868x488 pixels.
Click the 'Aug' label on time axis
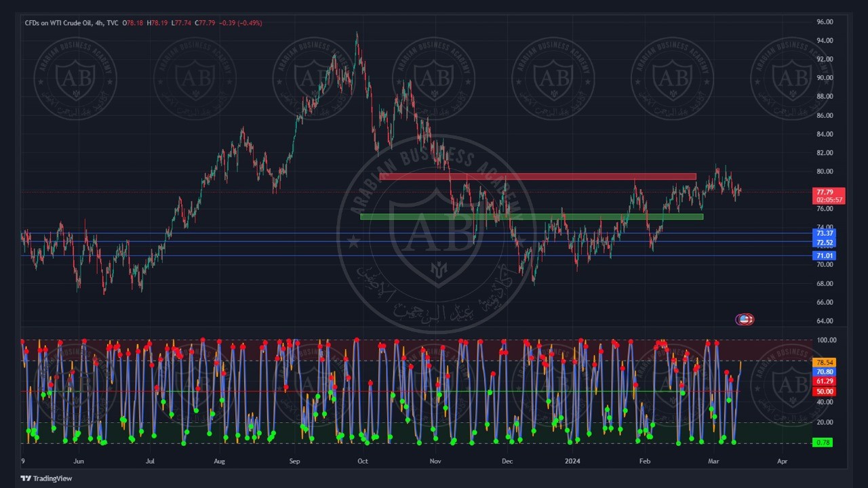219,462
